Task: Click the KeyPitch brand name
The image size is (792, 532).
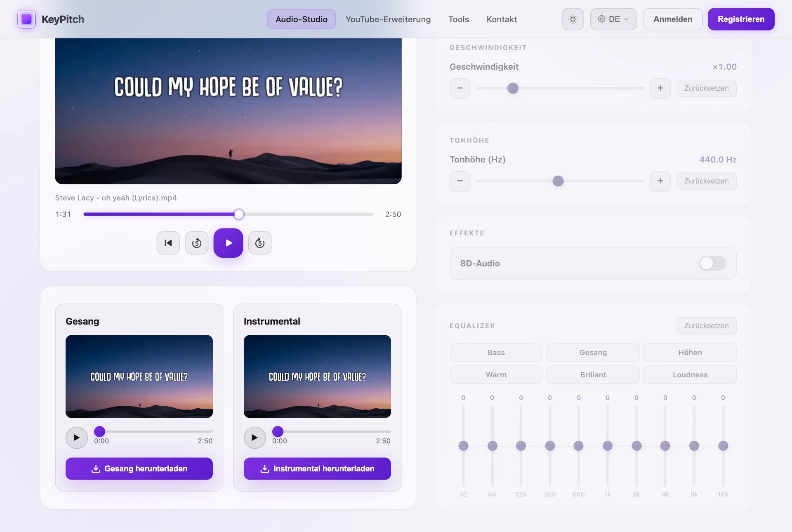Action: pyautogui.click(x=63, y=19)
